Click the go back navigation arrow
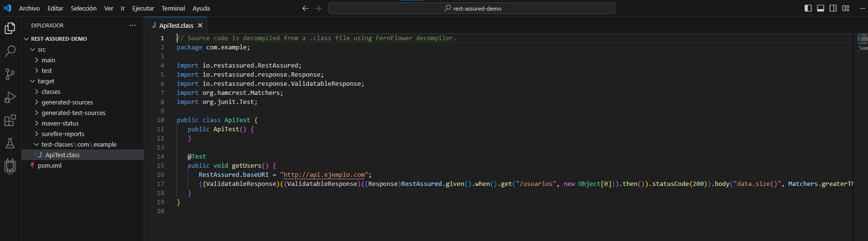The image size is (868, 241). click(x=305, y=8)
